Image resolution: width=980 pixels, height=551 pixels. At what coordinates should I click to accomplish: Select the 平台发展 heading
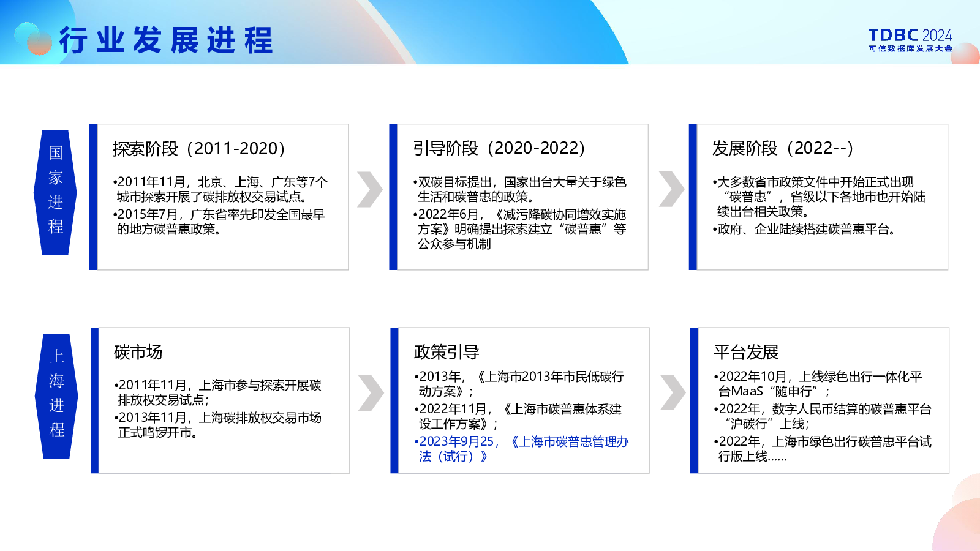click(x=746, y=352)
